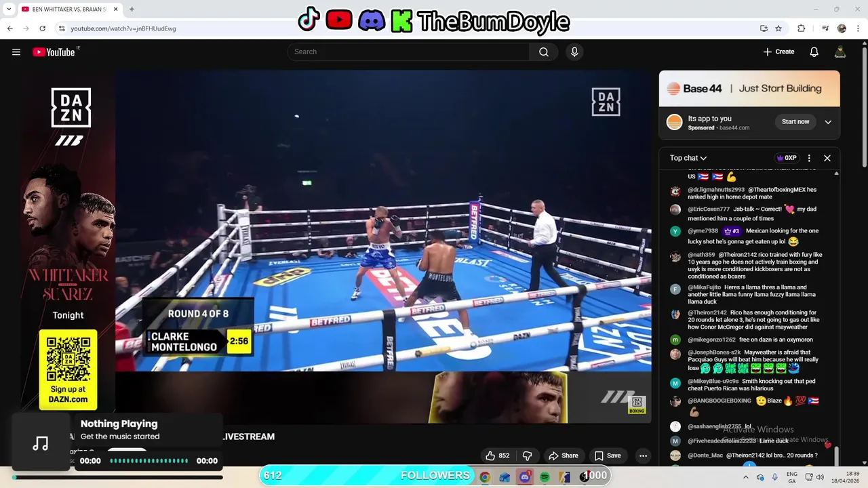Open Discord from the taskbar
The image size is (868, 488).
525,477
